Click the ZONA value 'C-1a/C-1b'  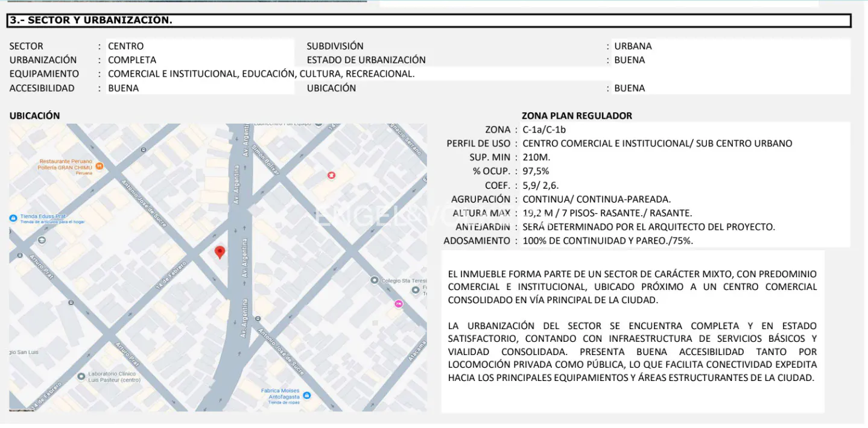point(544,130)
